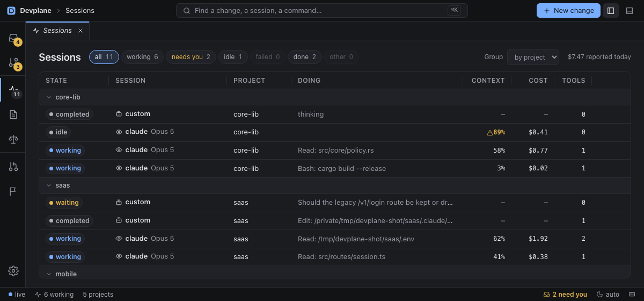Screen dimensions: 644x301
Task: Open the balance scales icon in sidebar
Action: tap(13, 139)
